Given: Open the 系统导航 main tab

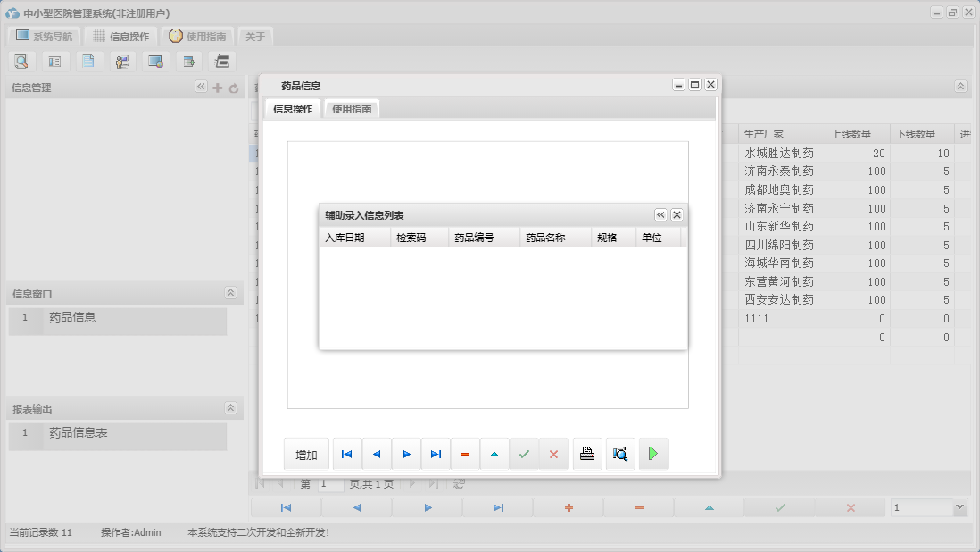Looking at the screenshot, I should coord(44,37).
